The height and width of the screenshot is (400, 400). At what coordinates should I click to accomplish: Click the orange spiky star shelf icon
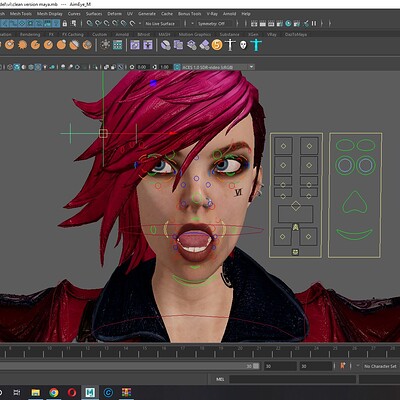(22, 44)
